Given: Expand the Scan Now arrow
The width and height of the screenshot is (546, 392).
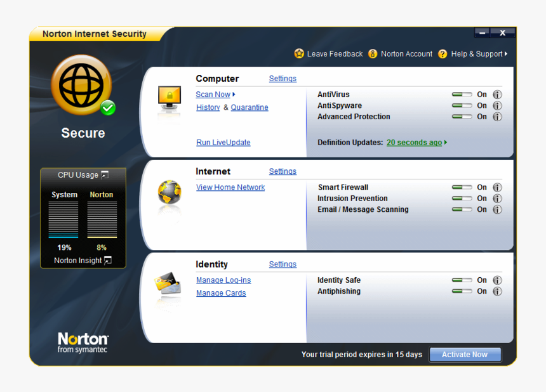Looking at the screenshot, I should [x=234, y=95].
